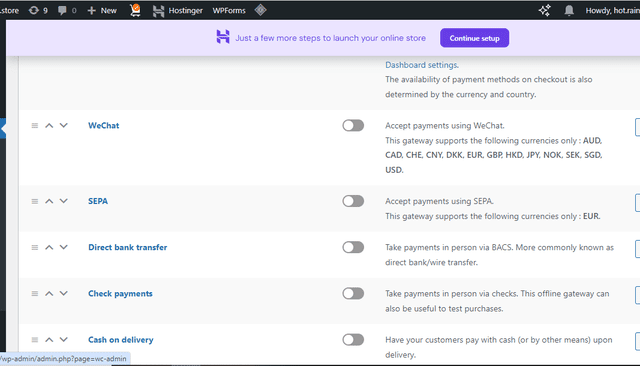Click the Continue setup button
The width and height of the screenshot is (640, 366).
(x=474, y=38)
